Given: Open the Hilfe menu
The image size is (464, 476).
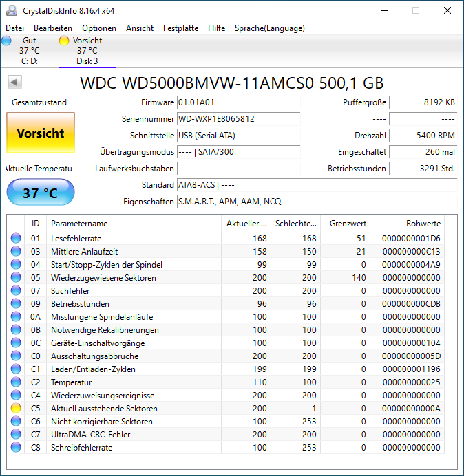Looking at the screenshot, I should pyautogui.click(x=216, y=28).
